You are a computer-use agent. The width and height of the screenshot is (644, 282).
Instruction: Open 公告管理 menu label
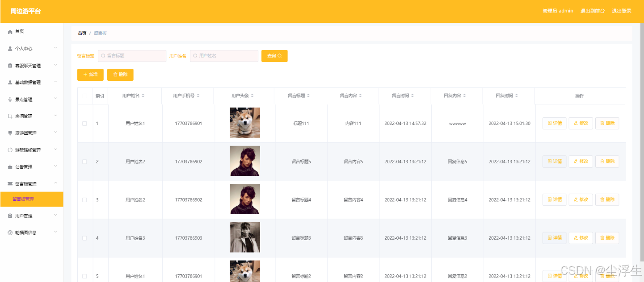(24, 167)
